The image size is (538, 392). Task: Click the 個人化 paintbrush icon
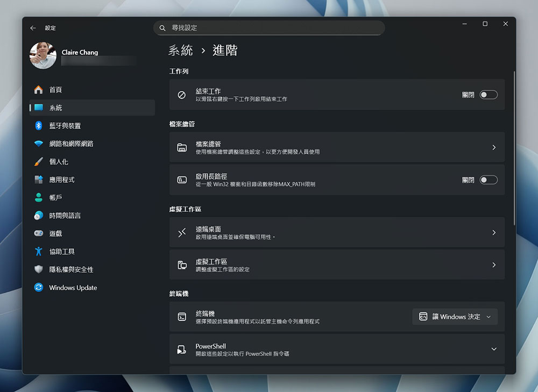(38, 161)
